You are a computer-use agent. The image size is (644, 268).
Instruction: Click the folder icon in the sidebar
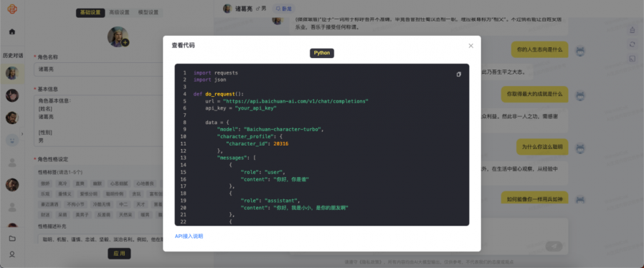[12, 239]
